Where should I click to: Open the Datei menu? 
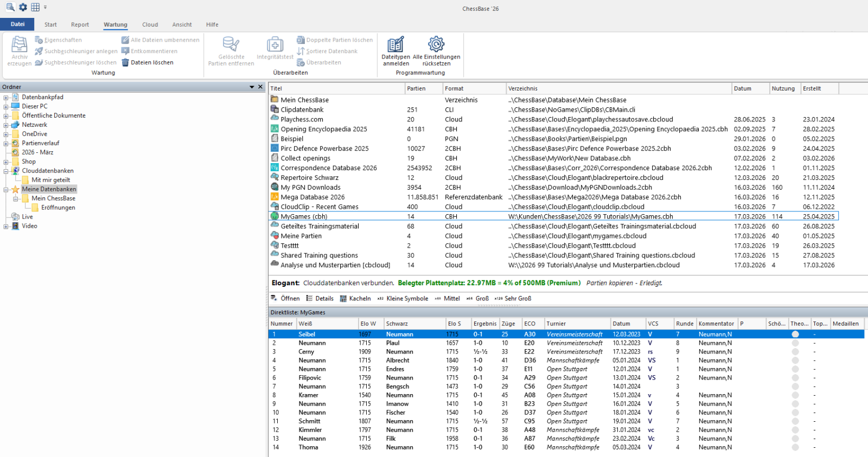(x=17, y=24)
